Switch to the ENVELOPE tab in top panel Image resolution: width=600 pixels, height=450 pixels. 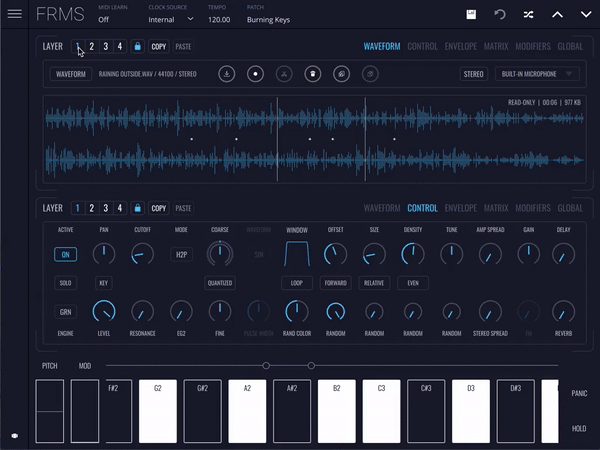click(x=460, y=46)
